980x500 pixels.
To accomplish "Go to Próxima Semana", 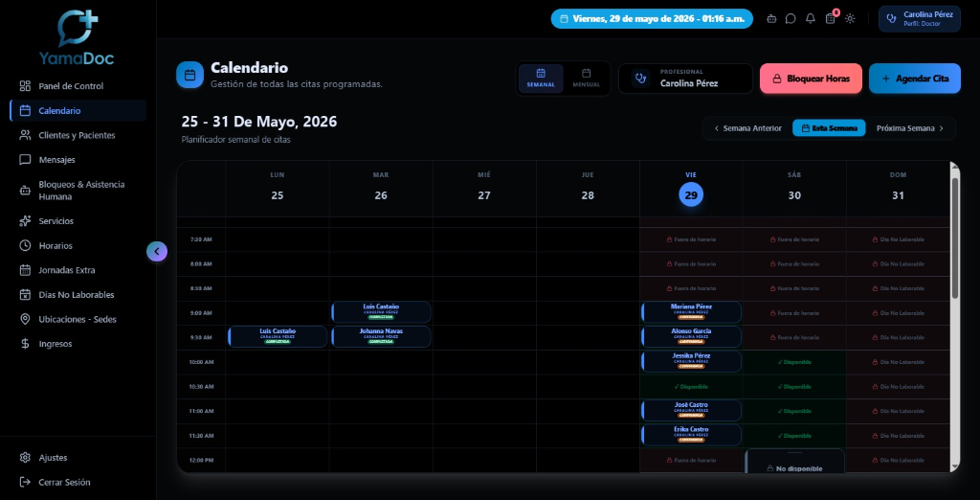I will 910,128.
